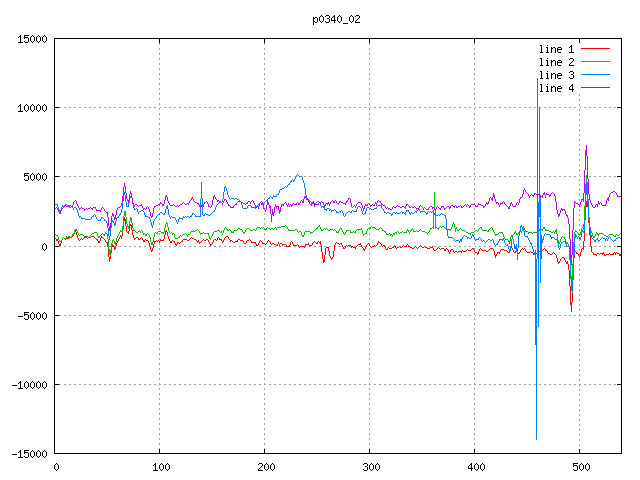Click the lowest point of the blue spike
The width and height of the screenshot is (640, 480).
536,438
